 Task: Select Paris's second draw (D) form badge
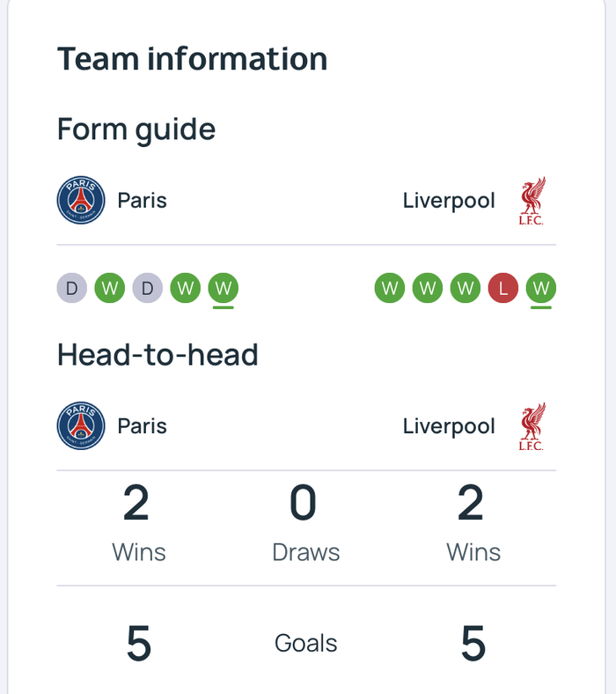tap(148, 288)
